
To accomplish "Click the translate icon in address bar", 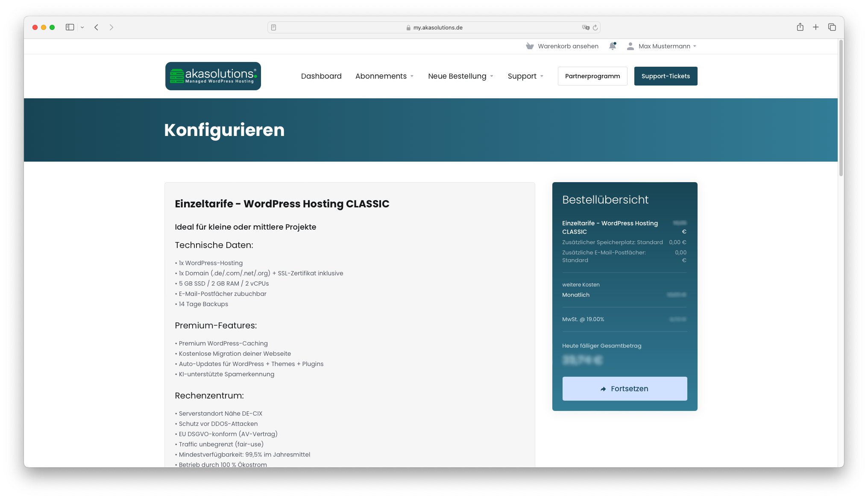I will (x=585, y=27).
